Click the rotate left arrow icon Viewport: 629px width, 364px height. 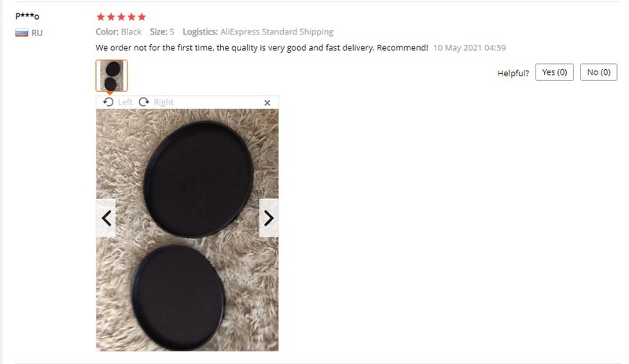coord(109,102)
